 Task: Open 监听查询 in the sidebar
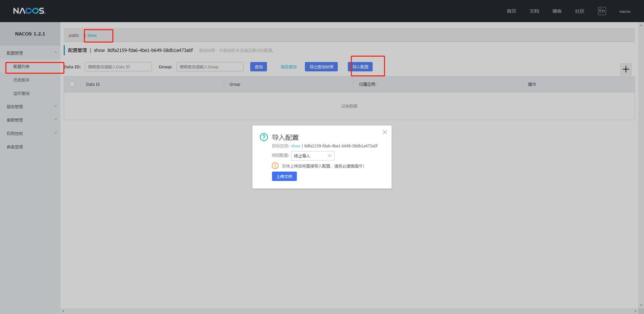coord(21,93)
